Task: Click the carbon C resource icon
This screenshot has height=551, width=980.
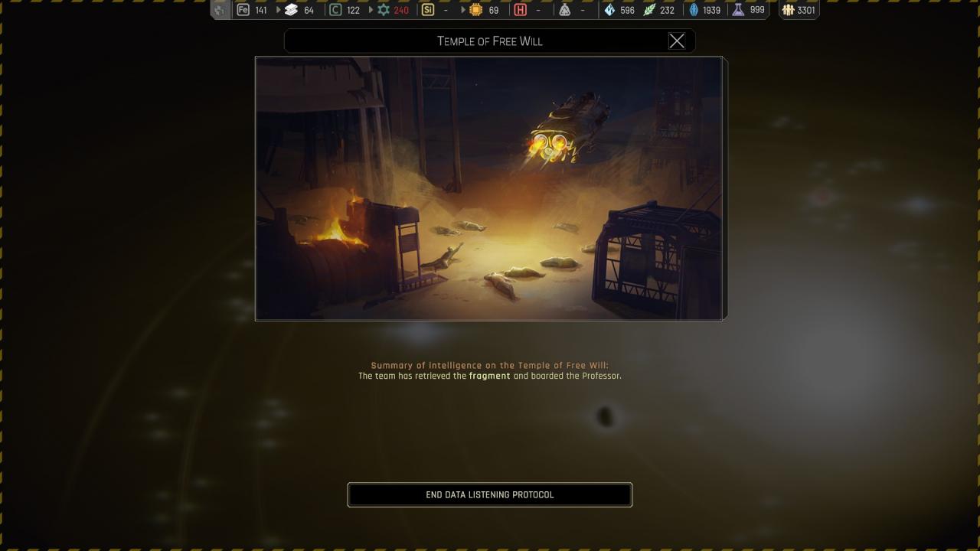Action: click(335, 10)
